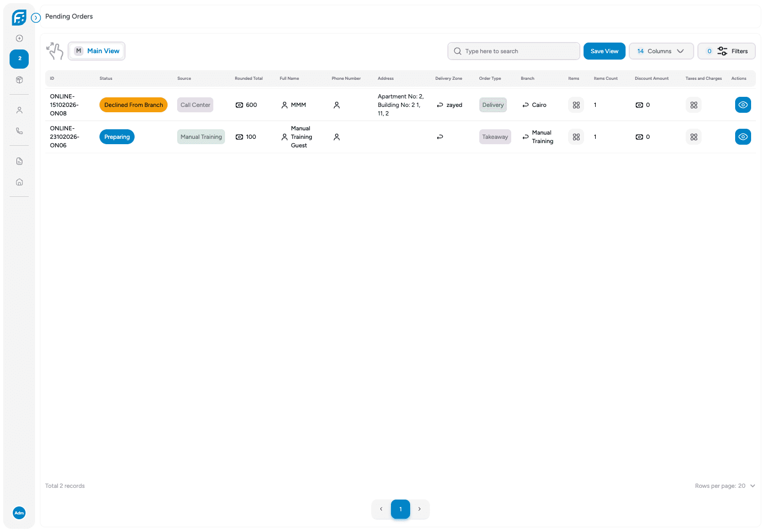Open the customers person icon in sidebar
Image resolution: width=766 pixels, height=532 pixels.
point(19,110)
